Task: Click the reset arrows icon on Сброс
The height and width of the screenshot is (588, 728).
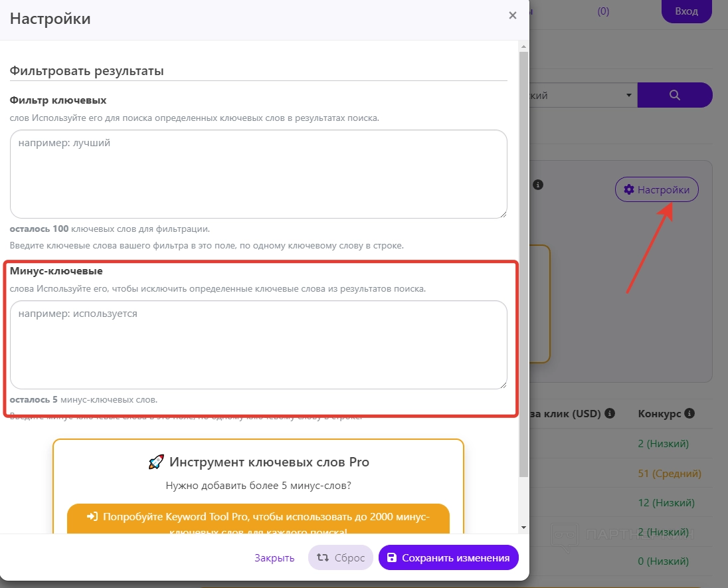Action: pyautogui.click(x=323, y=557)
